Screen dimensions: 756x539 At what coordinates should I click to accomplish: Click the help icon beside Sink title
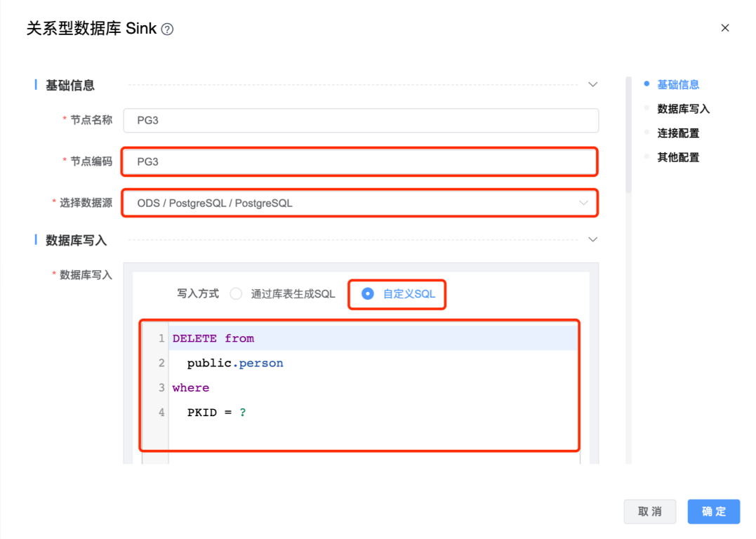click(167, 29)
